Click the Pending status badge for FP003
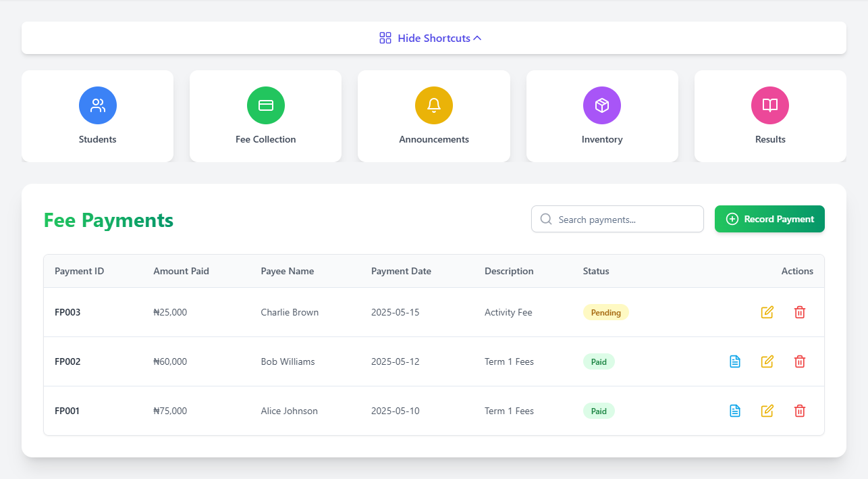The image size is (868, 479). pos(605,312)
